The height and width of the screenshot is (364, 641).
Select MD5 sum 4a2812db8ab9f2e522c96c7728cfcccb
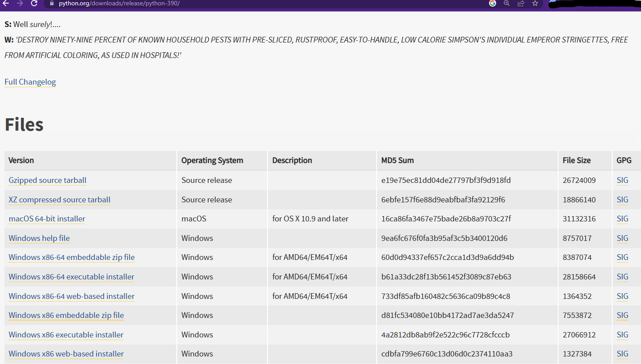pyautogui.click(x=445, y=335)
